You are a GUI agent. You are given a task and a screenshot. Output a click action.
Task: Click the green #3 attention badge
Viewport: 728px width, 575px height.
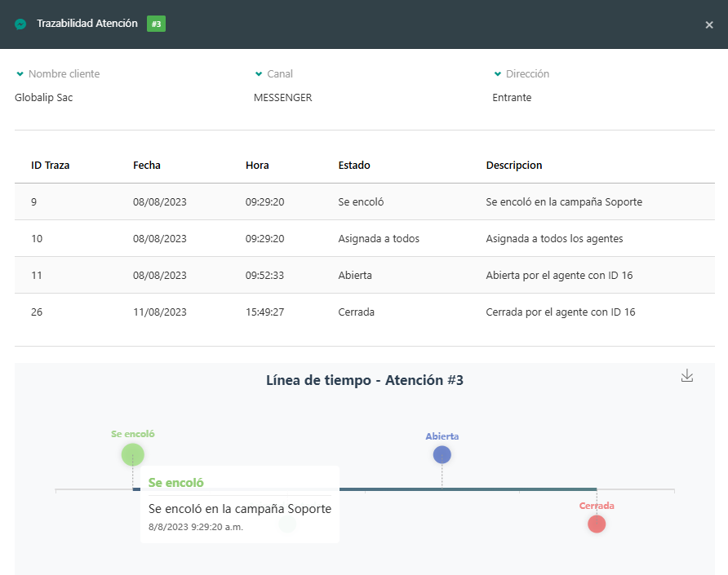[x=156, y=24]
